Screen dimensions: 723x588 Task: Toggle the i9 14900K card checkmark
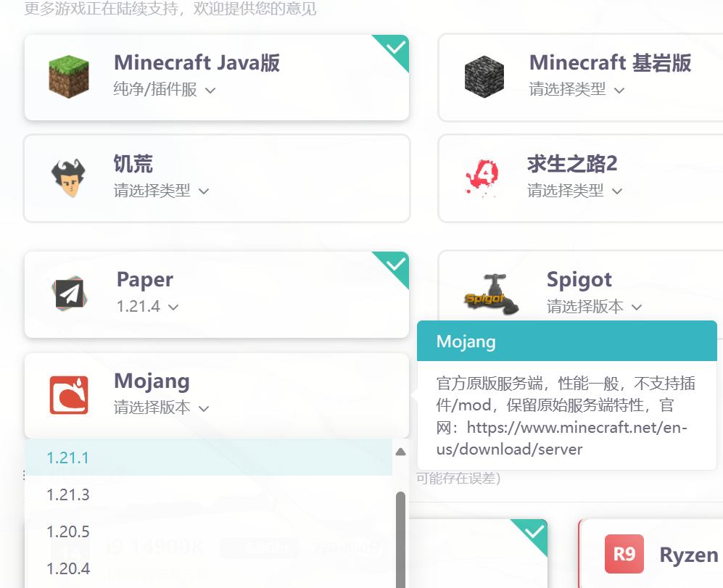pos(534,533)
